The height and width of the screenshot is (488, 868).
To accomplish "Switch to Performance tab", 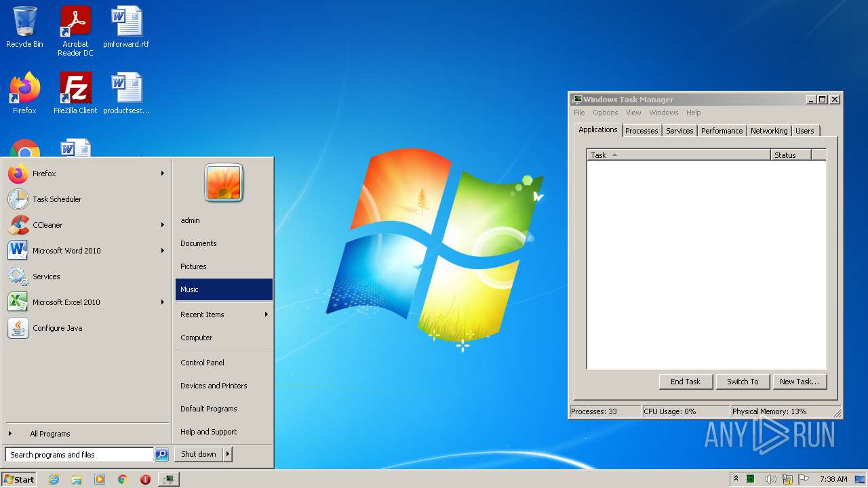I will [722, 131].
